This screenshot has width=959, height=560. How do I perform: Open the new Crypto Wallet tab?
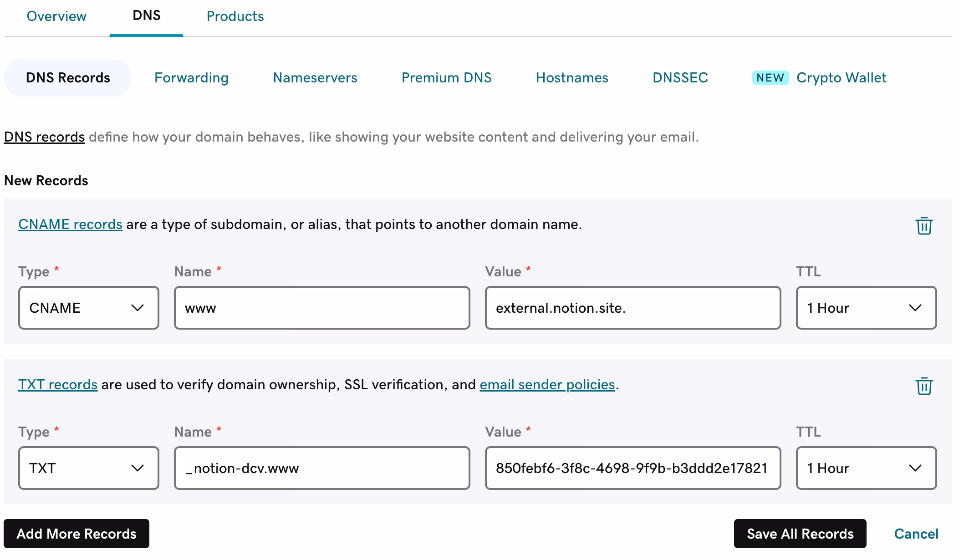pos(841,78)
